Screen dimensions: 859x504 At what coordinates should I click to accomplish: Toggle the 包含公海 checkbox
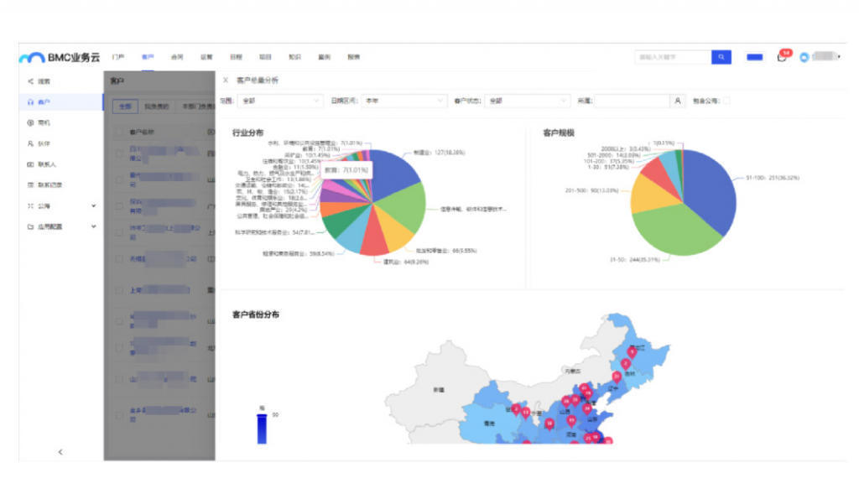tap(726, 101)
